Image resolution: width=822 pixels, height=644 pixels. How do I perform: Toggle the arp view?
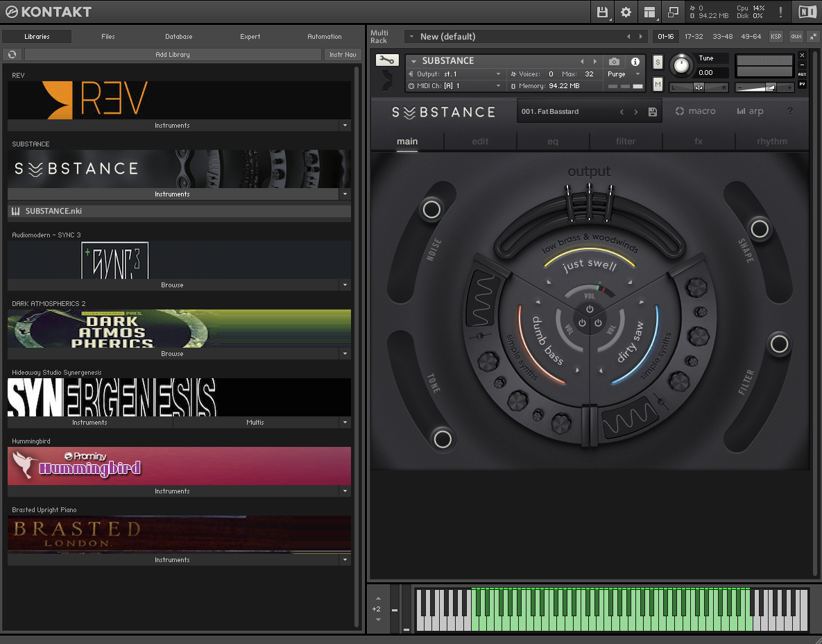click(750, 111)
